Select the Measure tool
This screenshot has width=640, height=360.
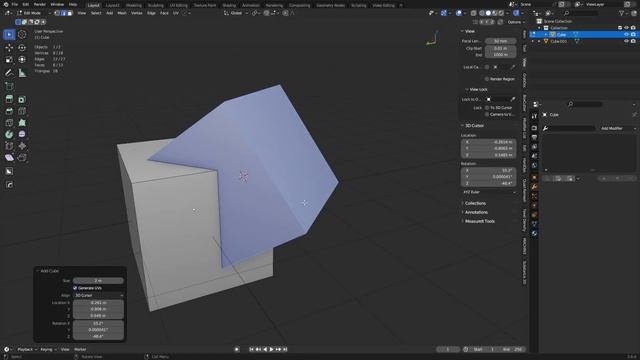click(22, 73)
